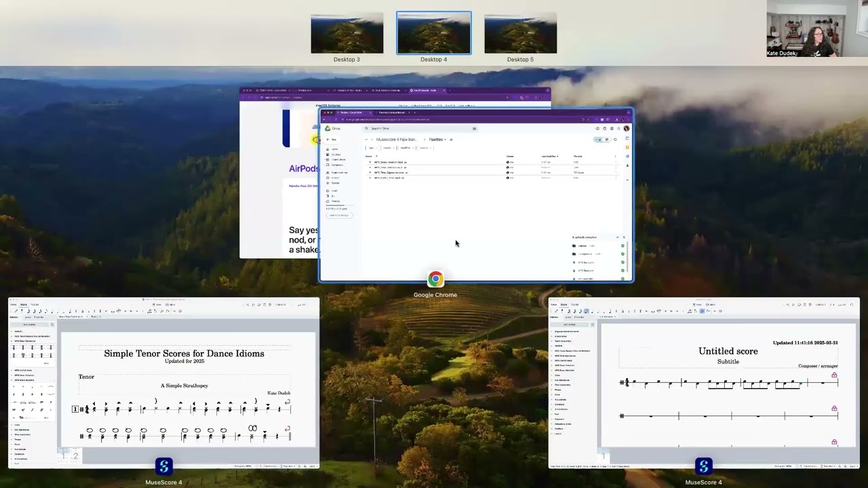The image size is (868, 488).
Task: Open zoom dropdown in Simple Tenor Scores status bar
Action: point(313,466)
